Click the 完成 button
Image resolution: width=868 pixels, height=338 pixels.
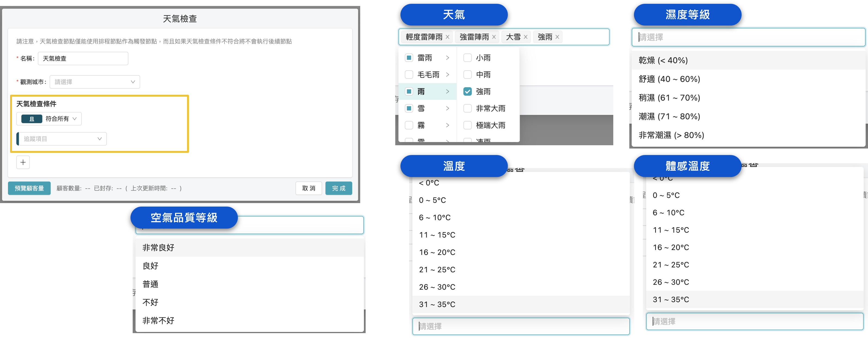point(338,188)
